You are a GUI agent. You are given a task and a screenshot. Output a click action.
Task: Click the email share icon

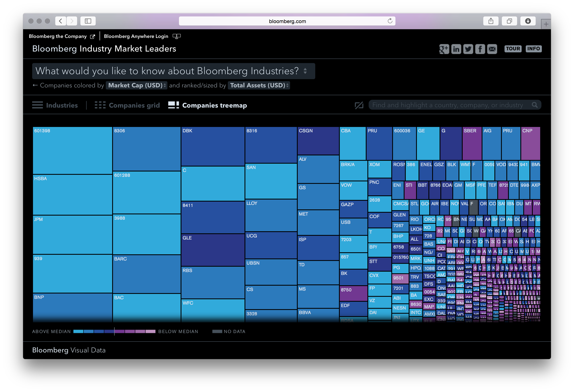492,49
